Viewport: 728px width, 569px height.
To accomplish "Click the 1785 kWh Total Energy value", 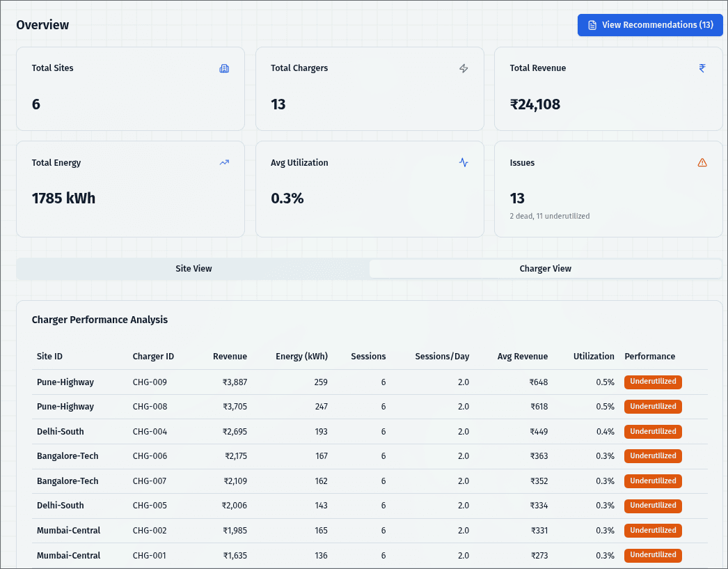I will click(x=63, y=198).
